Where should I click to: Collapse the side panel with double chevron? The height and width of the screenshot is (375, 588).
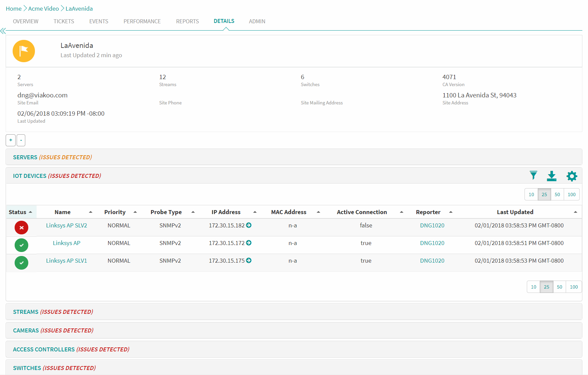3,31
